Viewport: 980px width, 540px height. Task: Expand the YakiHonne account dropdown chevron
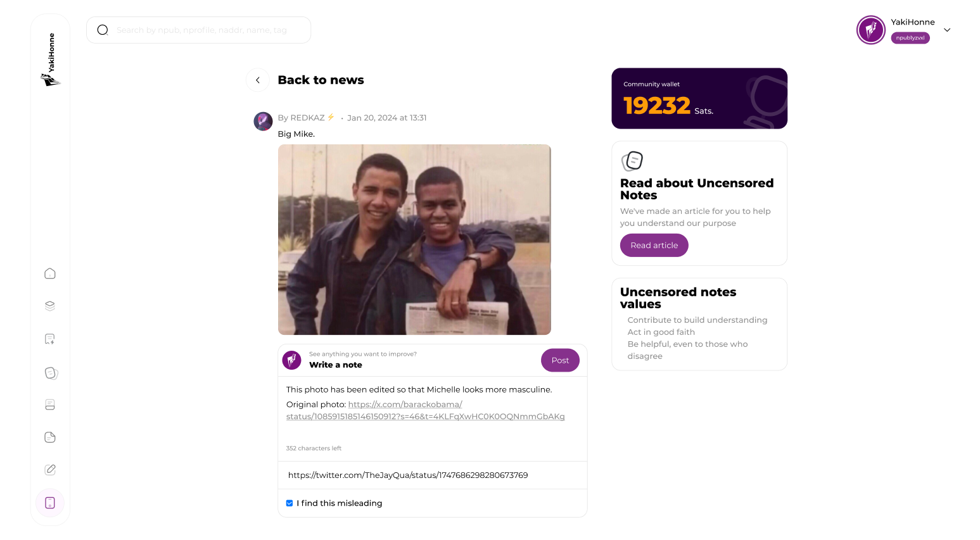tap(947, 30)
